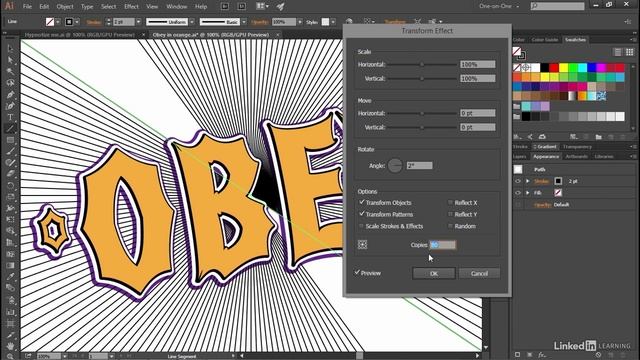
Task: Click Cancel in Transform Effect dialog
Action: [479, 273]
